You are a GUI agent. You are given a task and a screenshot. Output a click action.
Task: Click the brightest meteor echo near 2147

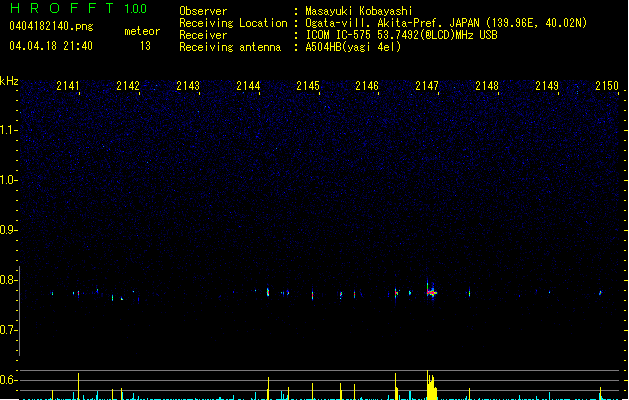tap(431, 292)
